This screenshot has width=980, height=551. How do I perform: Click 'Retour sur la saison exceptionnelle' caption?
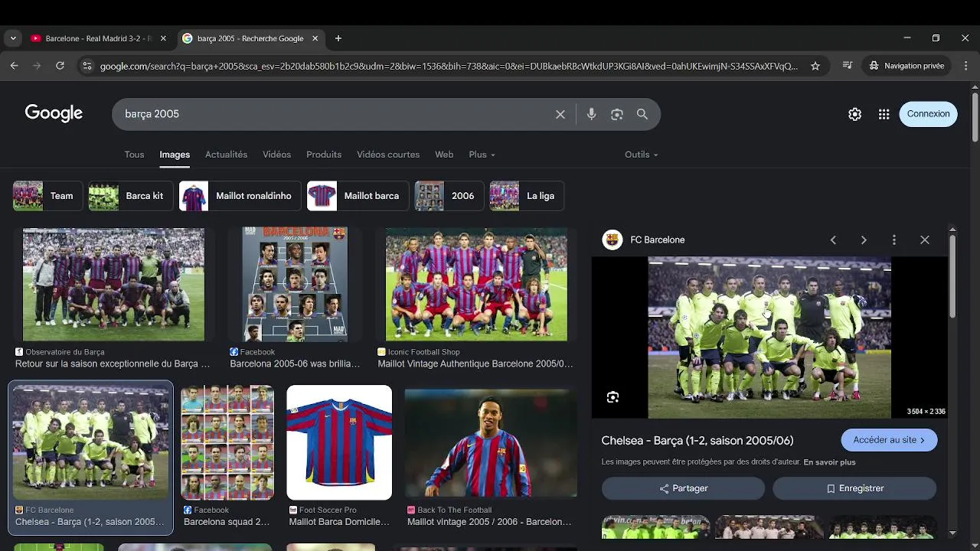tap(113, 364)
